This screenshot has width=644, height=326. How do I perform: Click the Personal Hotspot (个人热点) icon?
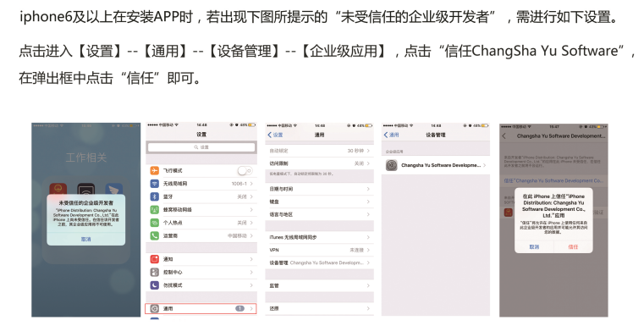click(x=154, y=223)
